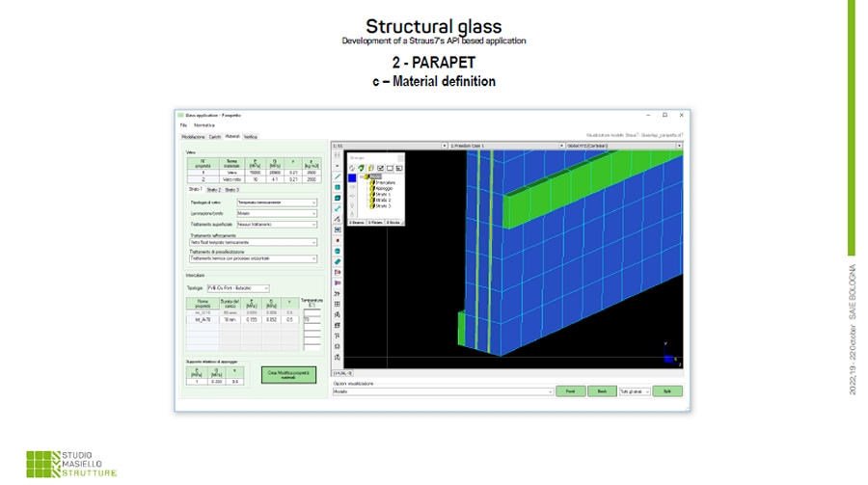Select the Intercalare group in tree
Viewport: 868px width, 485px height.
coord(384,183)
